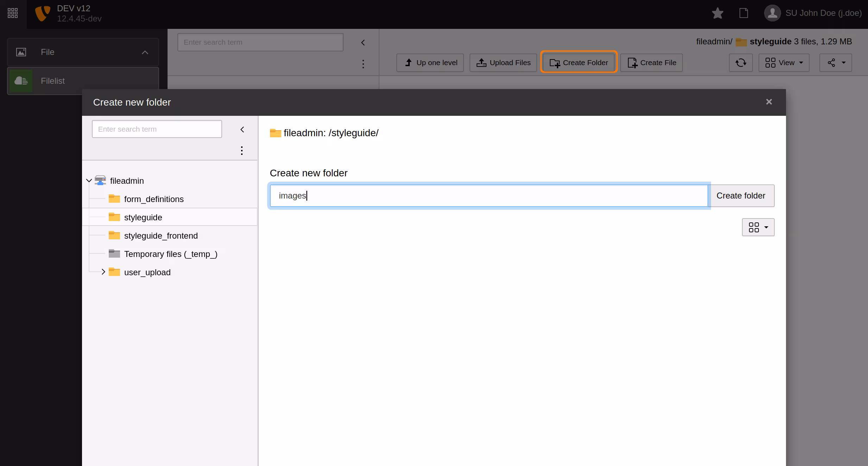
Task: Refresh the file listing with the reload icon
Action: coord(741,63)
